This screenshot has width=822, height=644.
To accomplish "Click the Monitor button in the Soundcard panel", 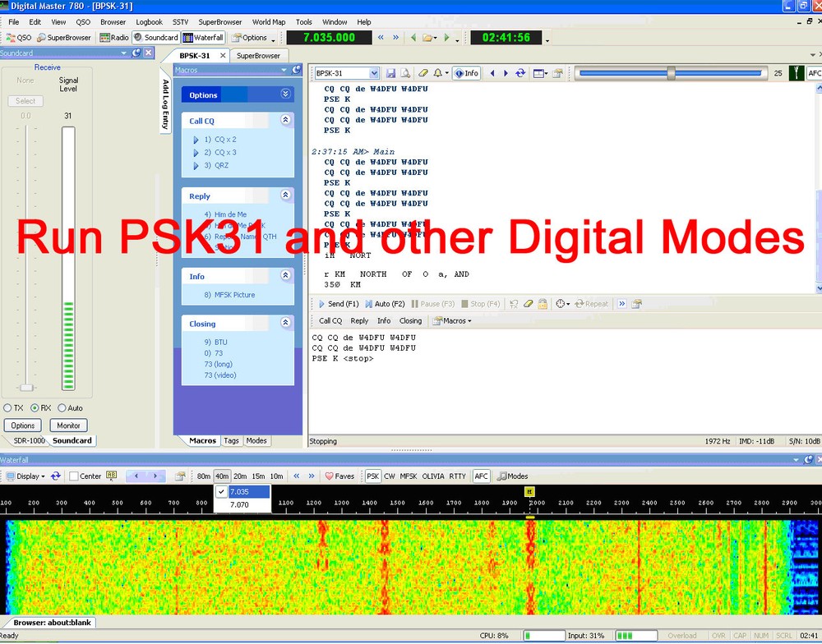I will [68, 425].
